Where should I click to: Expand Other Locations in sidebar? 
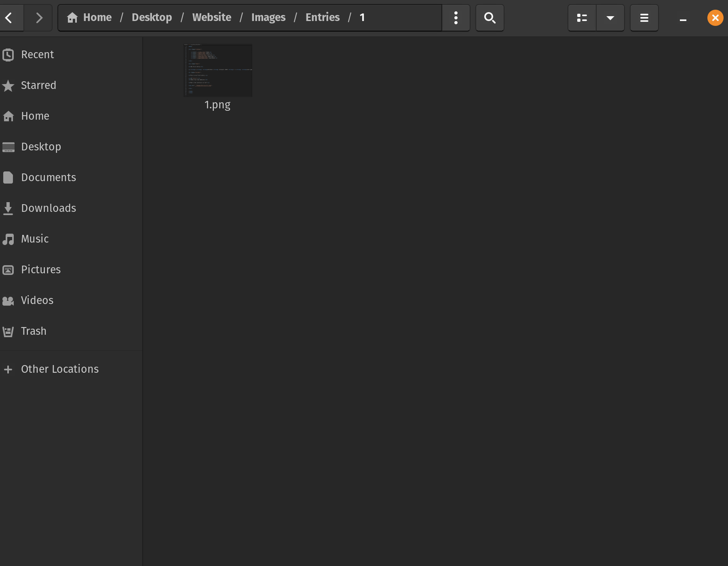point(59,369)
